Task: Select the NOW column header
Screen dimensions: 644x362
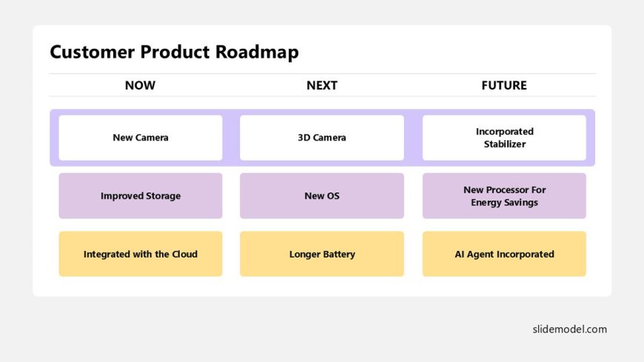Action: [140, 85]
